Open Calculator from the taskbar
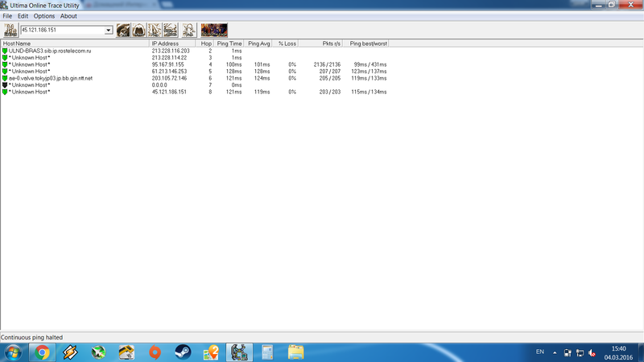Screen dimensions: 644x362 coord(267,352)
